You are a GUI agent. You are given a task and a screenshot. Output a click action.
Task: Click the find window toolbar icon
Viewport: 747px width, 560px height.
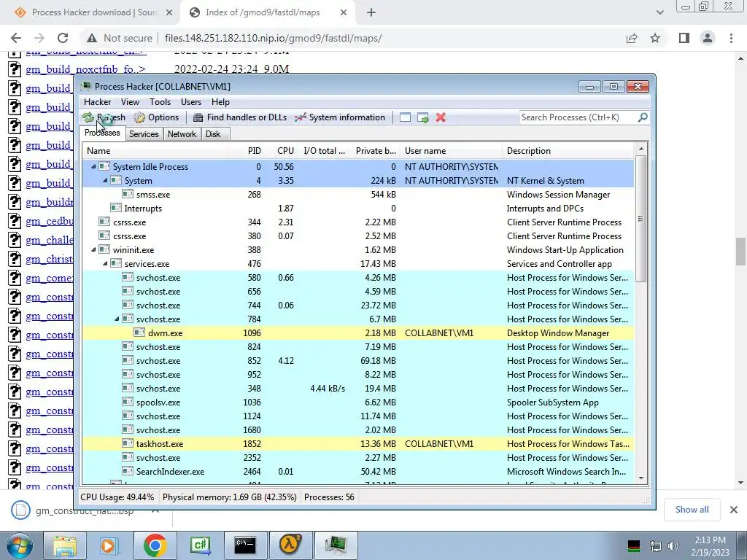(405, 117)
